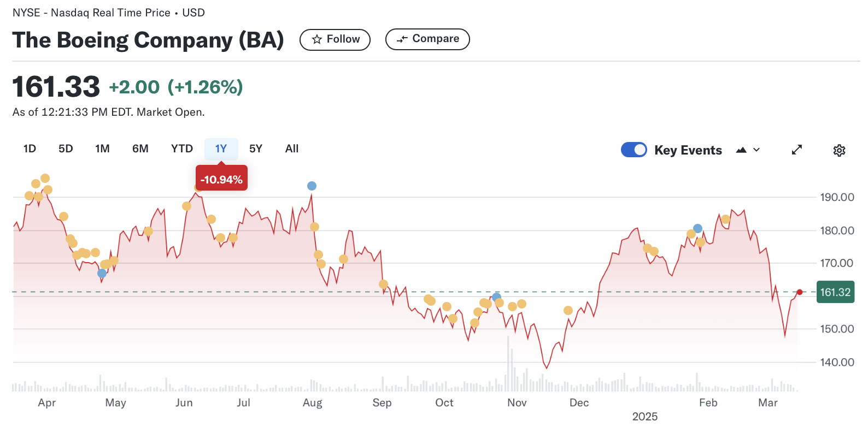Screen dimensions: 868x427
Task: Click the blue event dot in late April
Action: [102, 273]
